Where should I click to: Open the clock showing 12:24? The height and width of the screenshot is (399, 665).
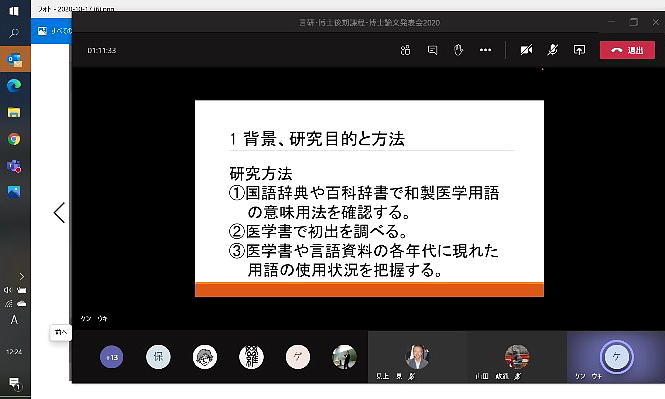[14, 352]
